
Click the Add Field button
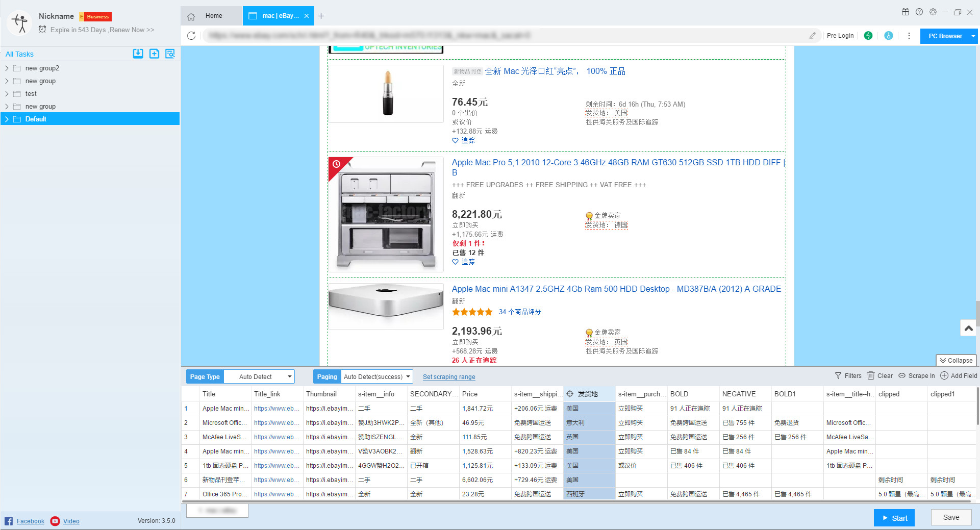tap(959, 375)
